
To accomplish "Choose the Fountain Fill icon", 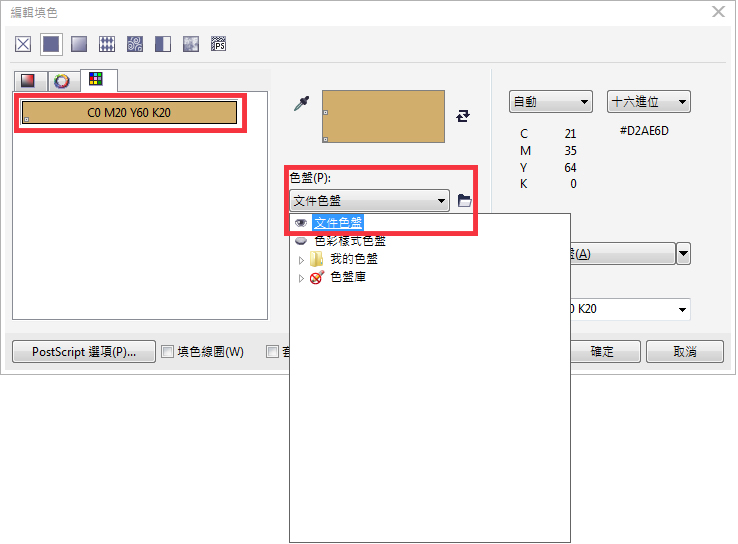I will click(79, 44).
